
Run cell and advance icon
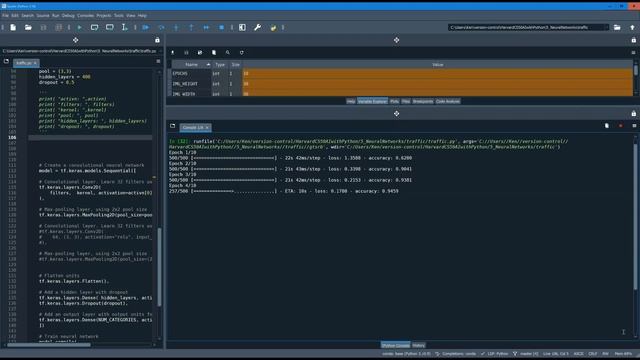[x=109, y=27]
